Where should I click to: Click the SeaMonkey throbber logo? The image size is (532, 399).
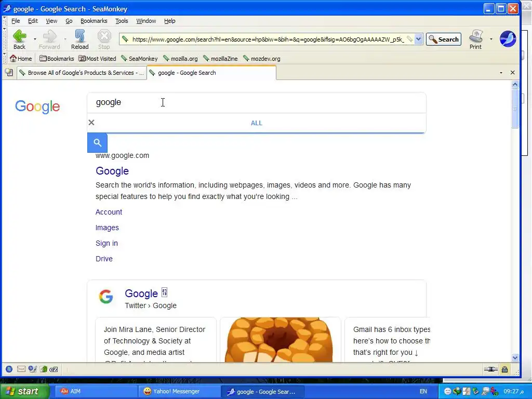(508, 38)
